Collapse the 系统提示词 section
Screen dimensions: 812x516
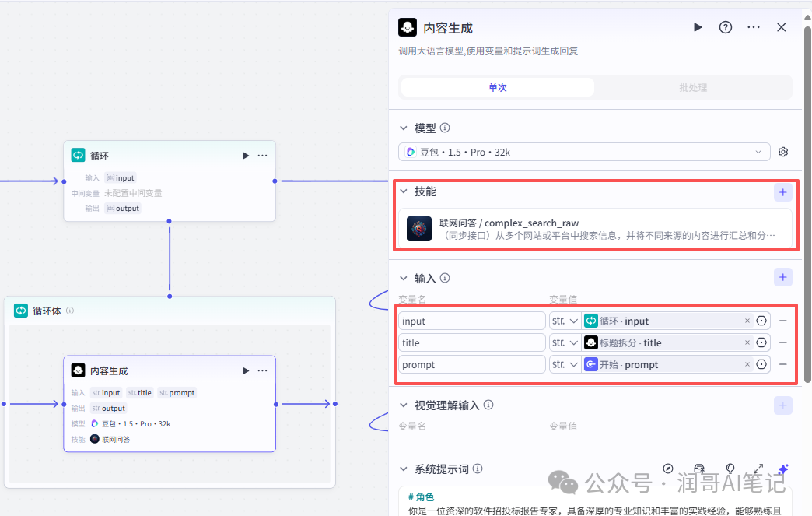pos(404,469)
